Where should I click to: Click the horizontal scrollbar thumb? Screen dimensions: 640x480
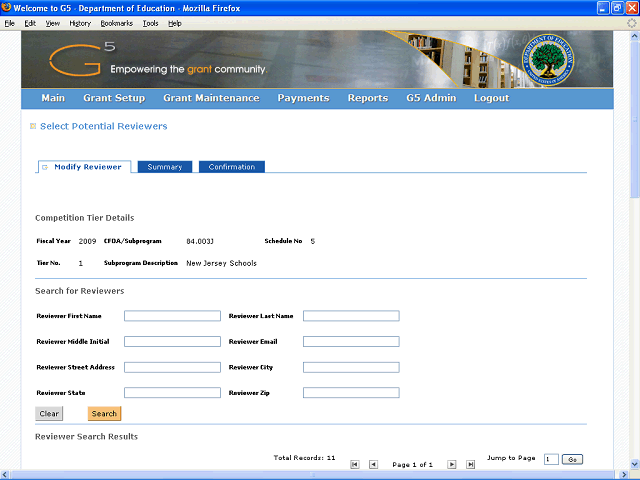pos(312,475)
